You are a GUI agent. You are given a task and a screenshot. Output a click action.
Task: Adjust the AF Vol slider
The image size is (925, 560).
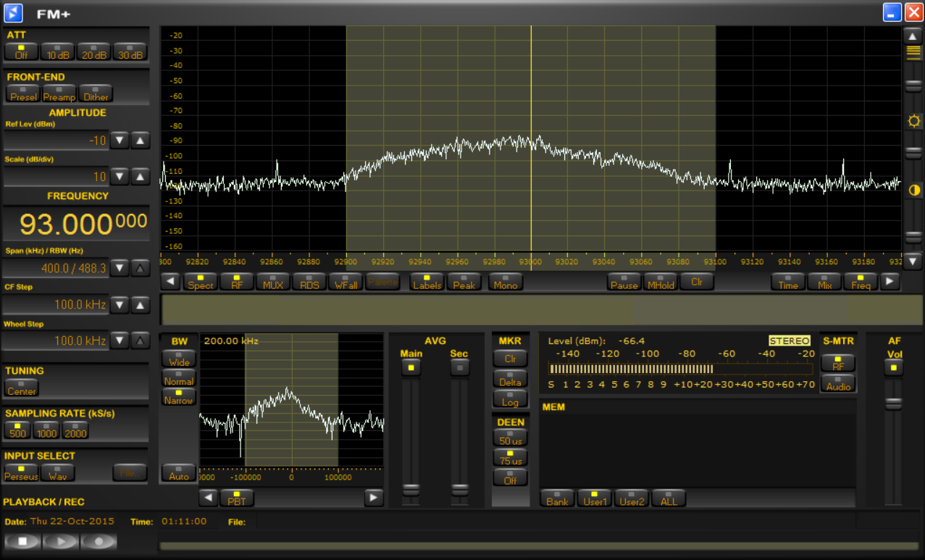click(x=894, y=404)
